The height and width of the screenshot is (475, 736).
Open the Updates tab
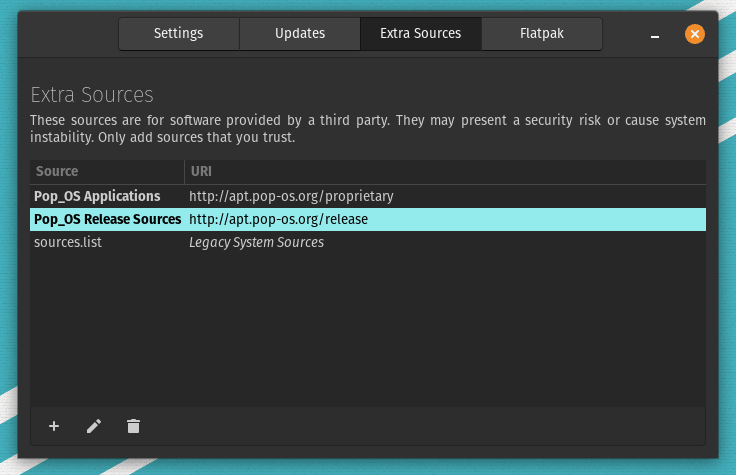[x=300, y=33]
